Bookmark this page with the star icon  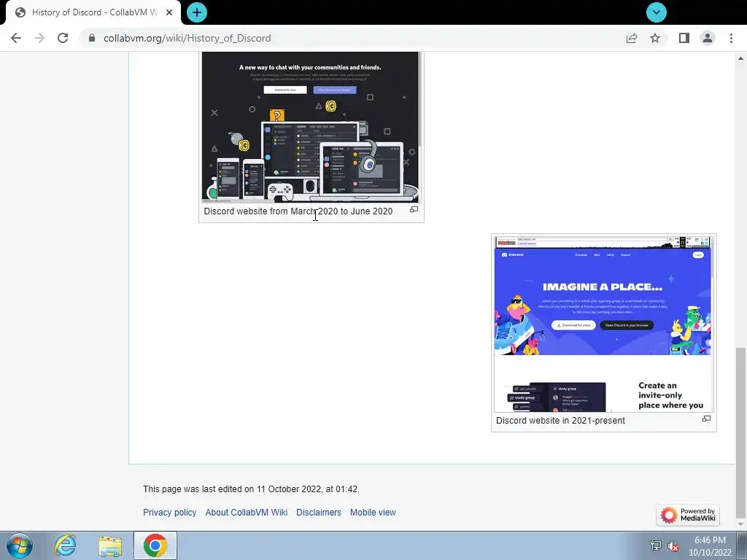[655, 38]
